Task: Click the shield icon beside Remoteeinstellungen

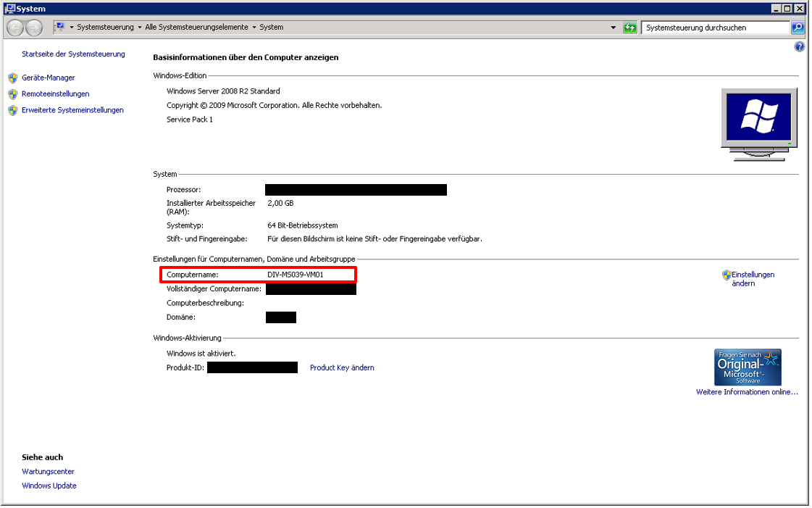Action: pyautogui.click(x=13, y=94)
